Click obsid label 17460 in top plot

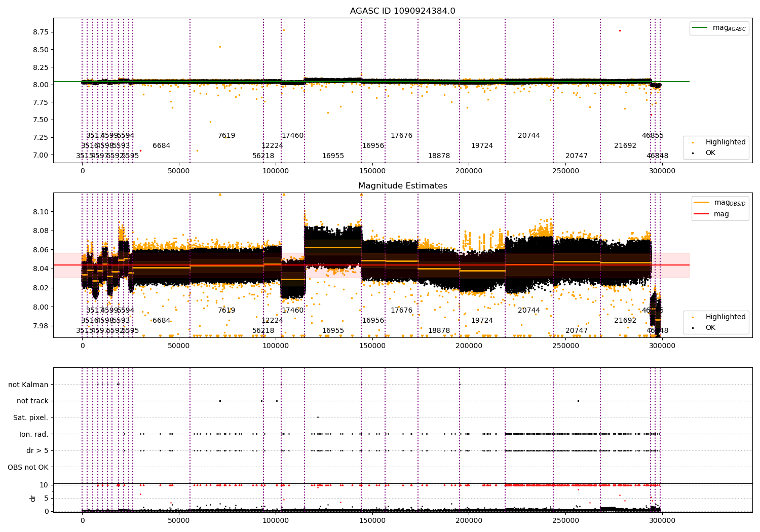coord(293,136)
